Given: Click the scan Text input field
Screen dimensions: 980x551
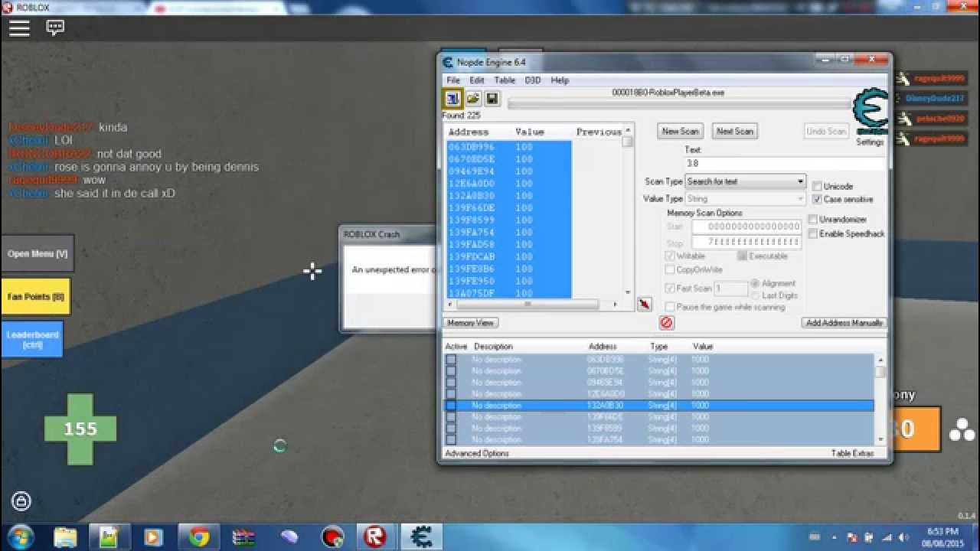Looking at the screenshot, I should point(785,164).
